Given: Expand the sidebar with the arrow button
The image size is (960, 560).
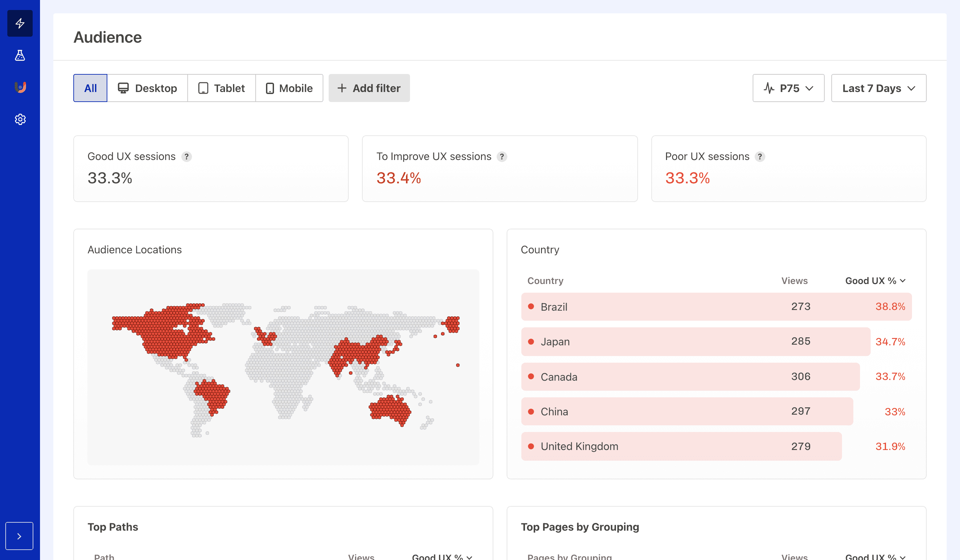Looking at the screenshot, I should [19, 536].
